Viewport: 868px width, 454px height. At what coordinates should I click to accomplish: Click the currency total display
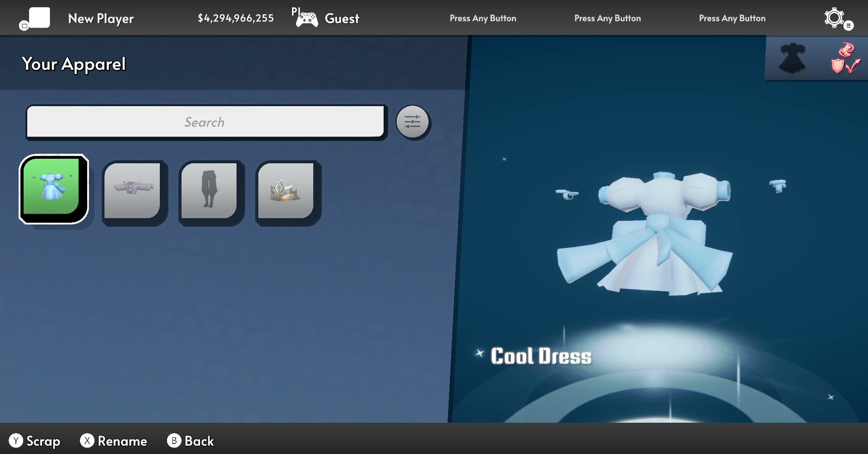(236, 18)
